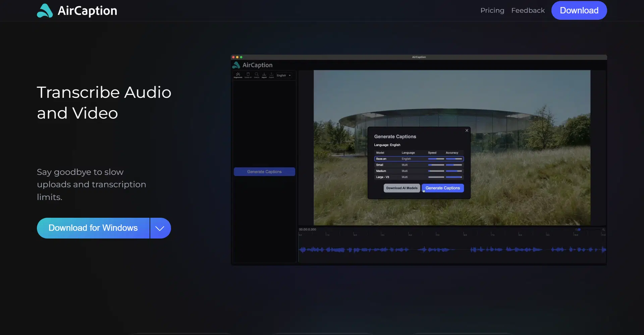Click the AirCaption logo in the header
644x335 pixels.
click(x=77, y=11)
